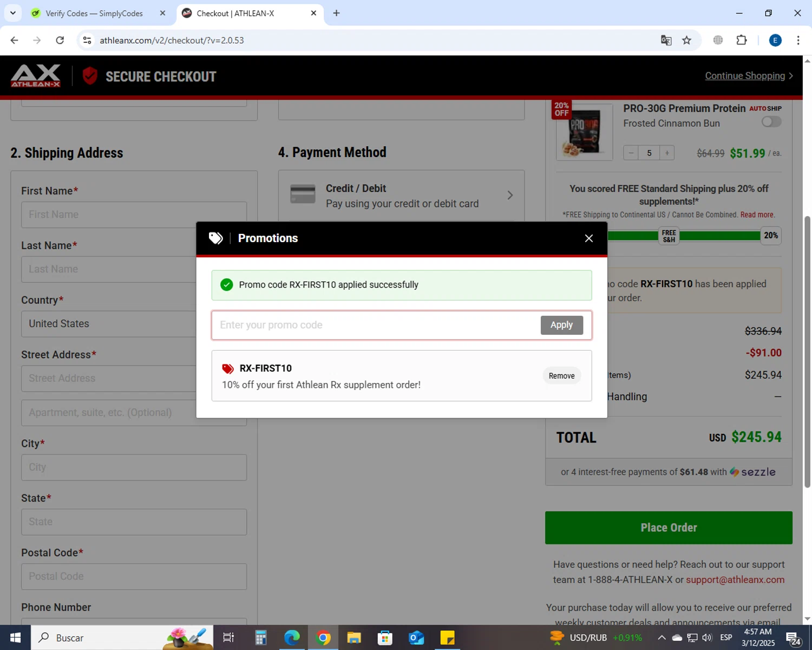Open a new browser tab

click(336, 13)
